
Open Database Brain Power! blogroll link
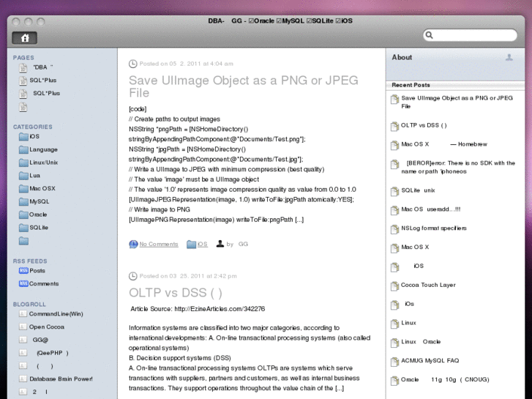click(61, 379)
